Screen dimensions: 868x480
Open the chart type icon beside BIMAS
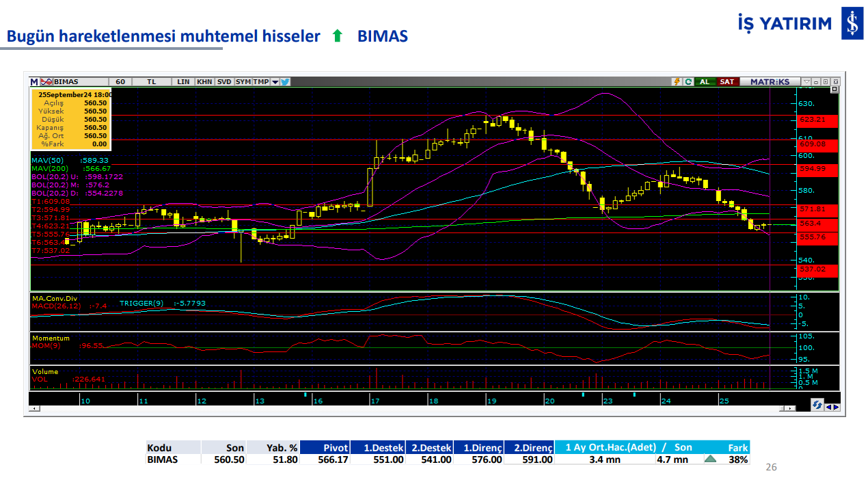coord(46,81)
